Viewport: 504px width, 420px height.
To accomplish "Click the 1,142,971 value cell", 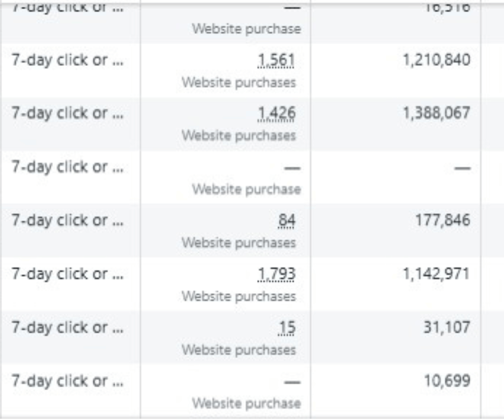I will tap(437, 274).
